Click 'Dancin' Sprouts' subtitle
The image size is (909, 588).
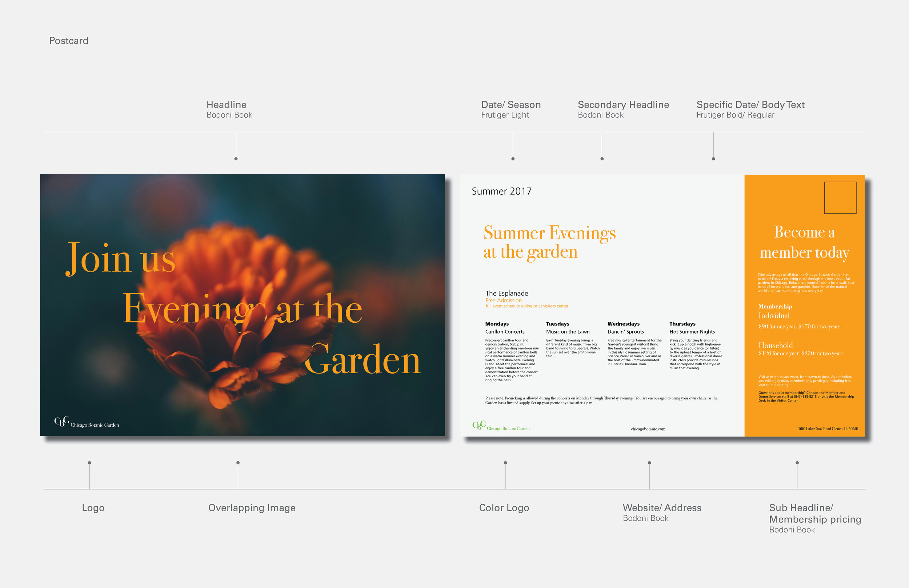click(x=626, y=332)
